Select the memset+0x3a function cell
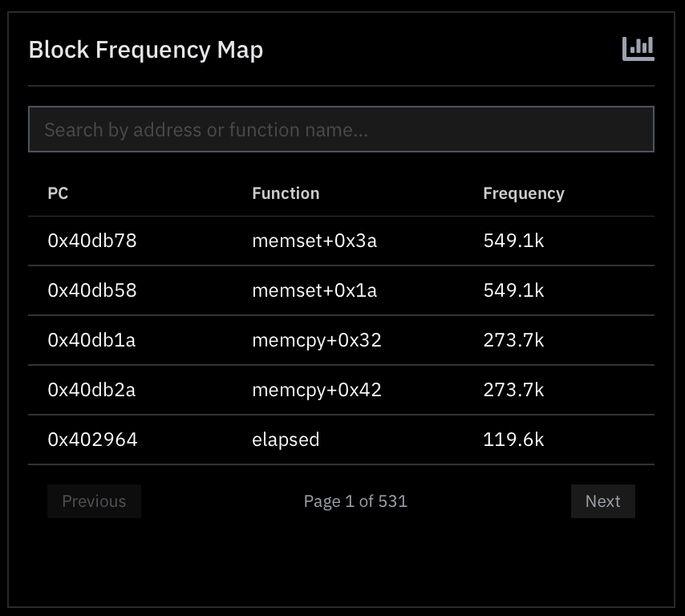 (x=314, y=241)
